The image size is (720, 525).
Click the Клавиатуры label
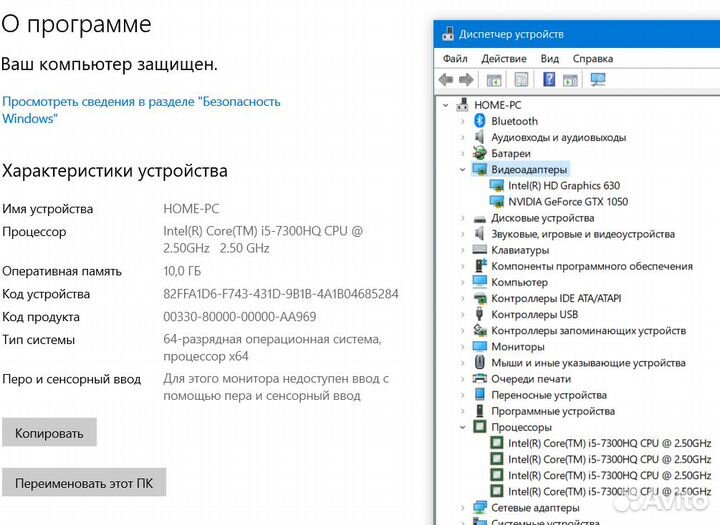click(520, 250)
